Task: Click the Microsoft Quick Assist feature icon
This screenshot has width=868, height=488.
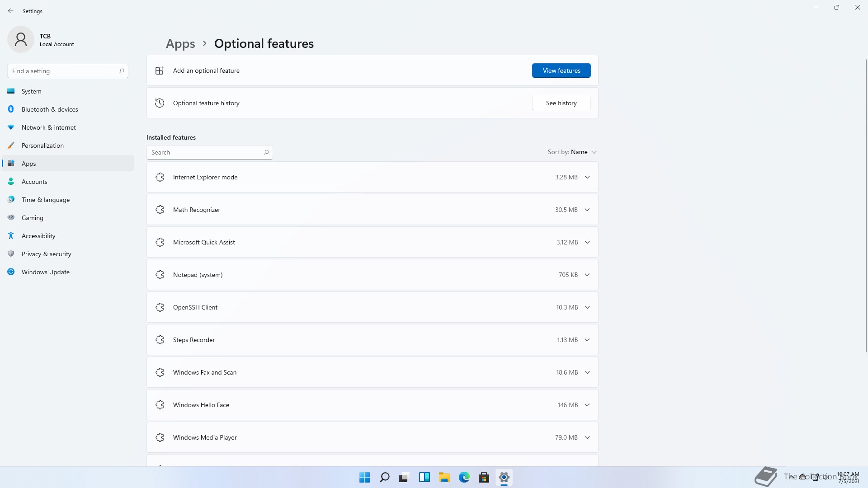Action: 160,242
